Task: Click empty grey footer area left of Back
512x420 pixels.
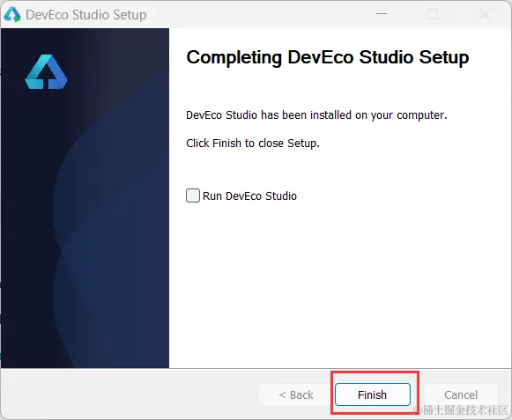Action: point(130,394)
